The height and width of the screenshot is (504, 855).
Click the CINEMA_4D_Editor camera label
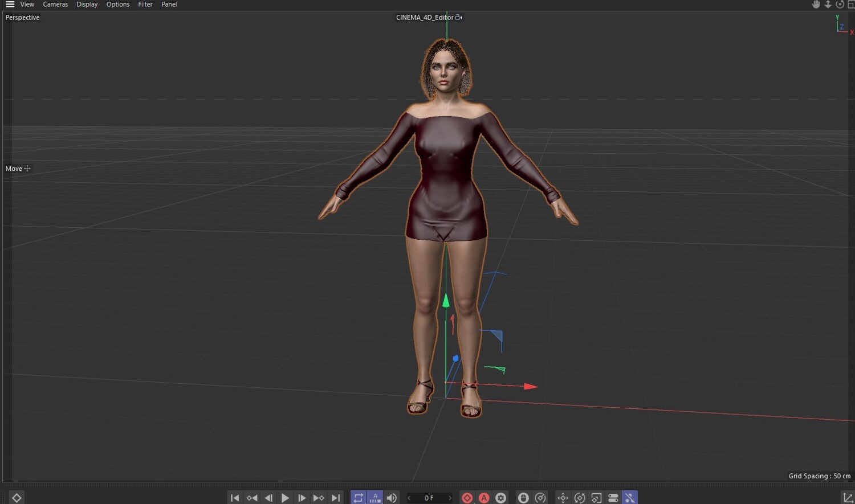coord(425,18)
